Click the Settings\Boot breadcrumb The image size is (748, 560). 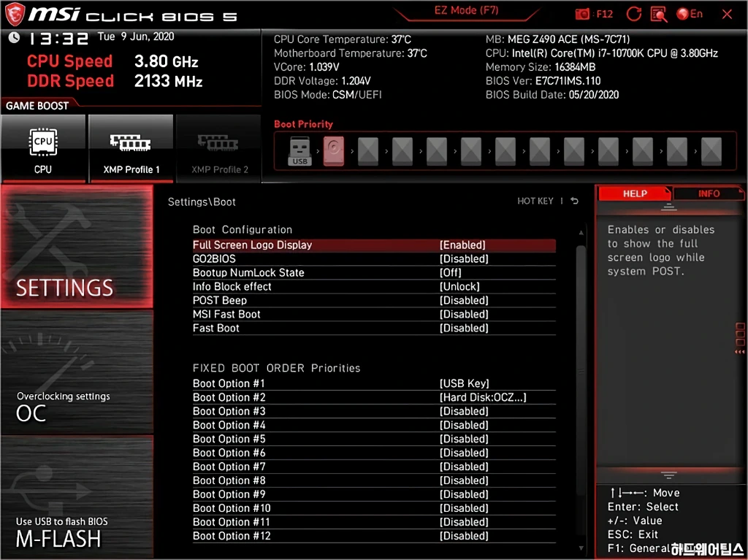coord(202,202)
